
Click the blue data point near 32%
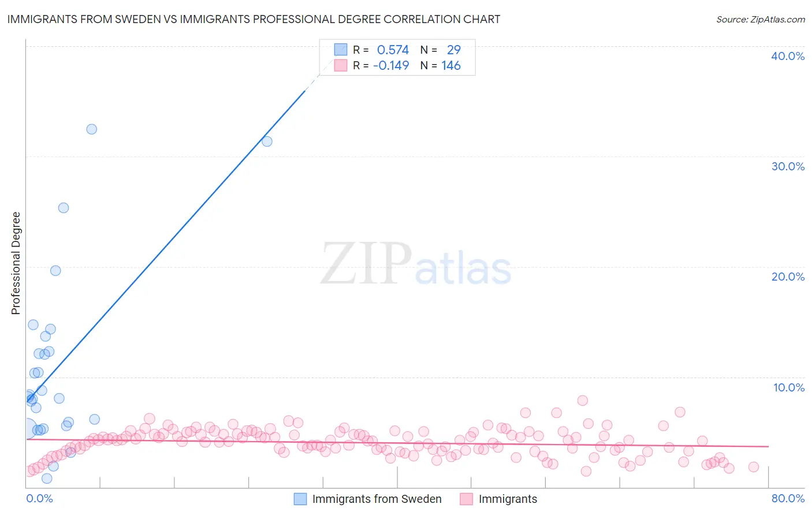[x=92, y=129]
